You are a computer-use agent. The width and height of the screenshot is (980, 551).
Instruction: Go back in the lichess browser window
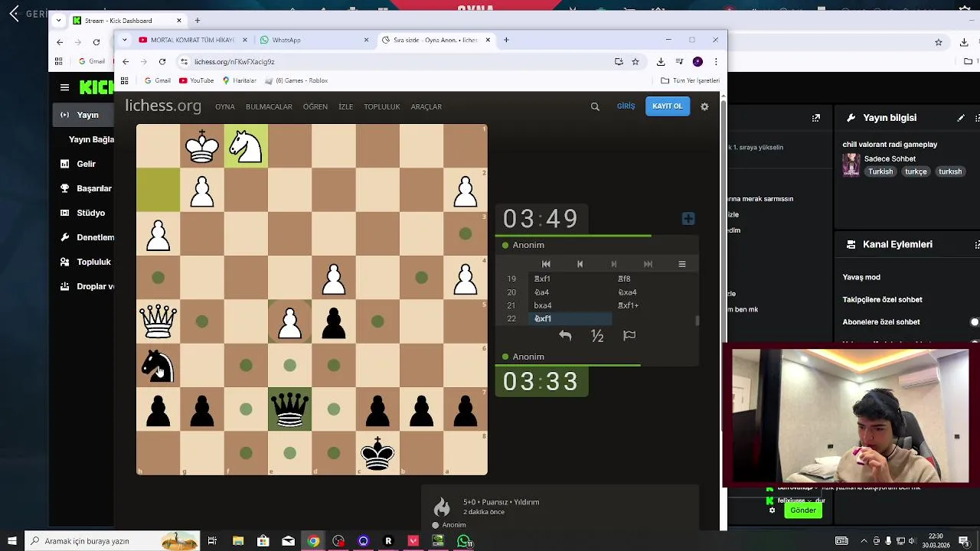[126, 61]
